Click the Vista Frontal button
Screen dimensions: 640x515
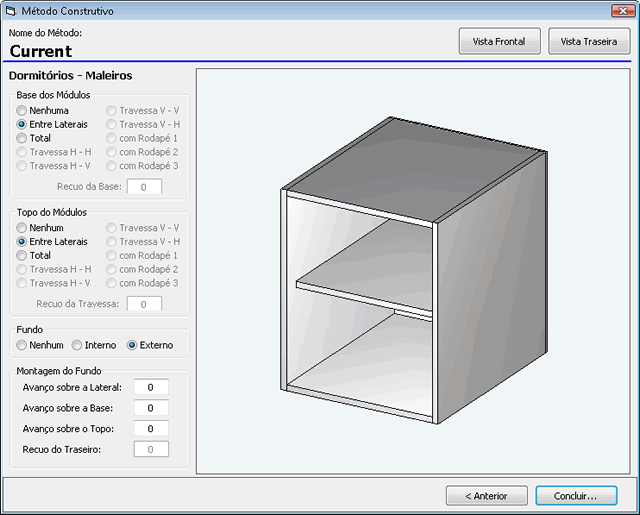point(500,41)
